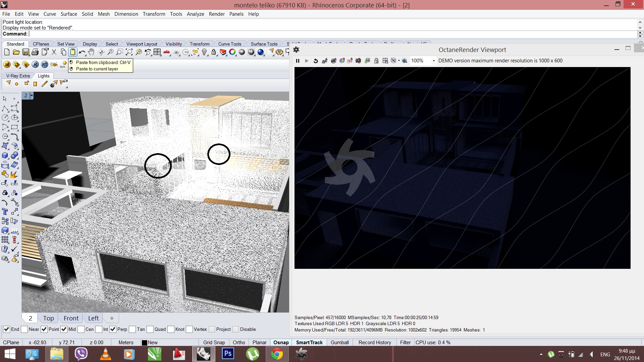644x362 pixels.
Task: Open the Octane zoom 100% dropdown
Action: coord(433,61)
